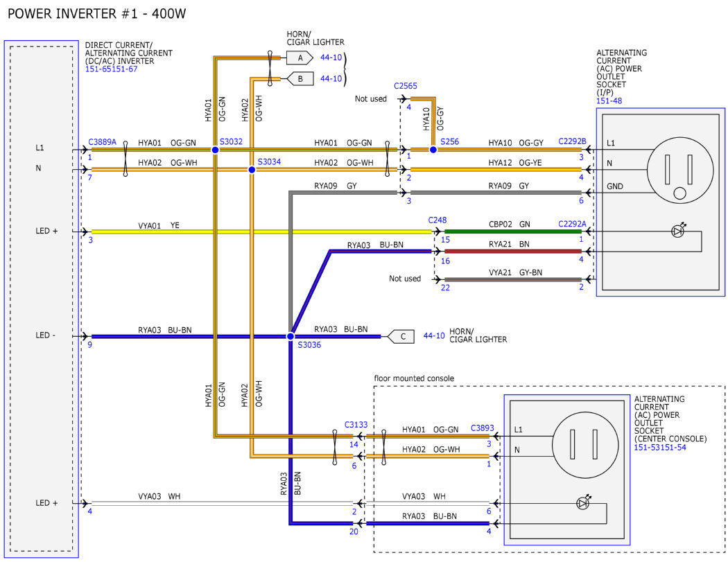This screenshot has height=562, width=728.
Task: Click the I/P outlet socket symbol
Action: 680,170
